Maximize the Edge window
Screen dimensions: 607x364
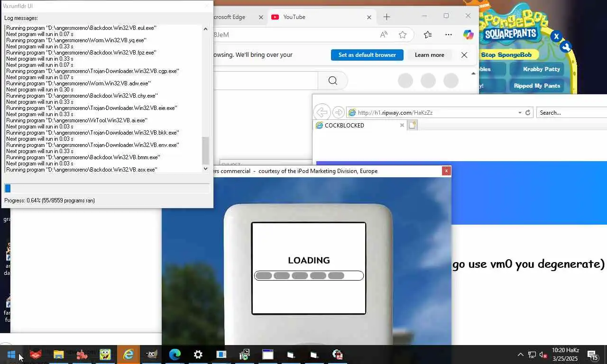(446, 16)
